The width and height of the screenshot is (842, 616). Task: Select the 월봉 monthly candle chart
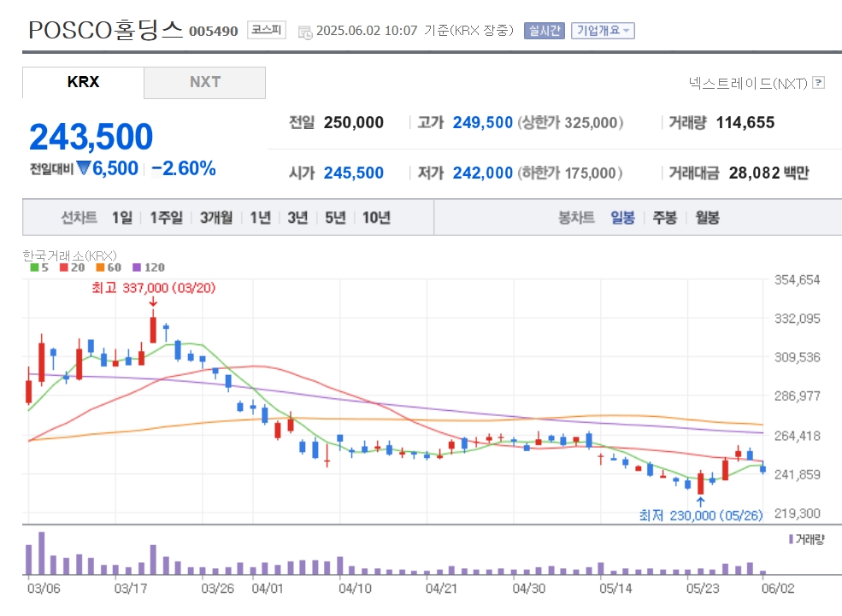[707, 217]
